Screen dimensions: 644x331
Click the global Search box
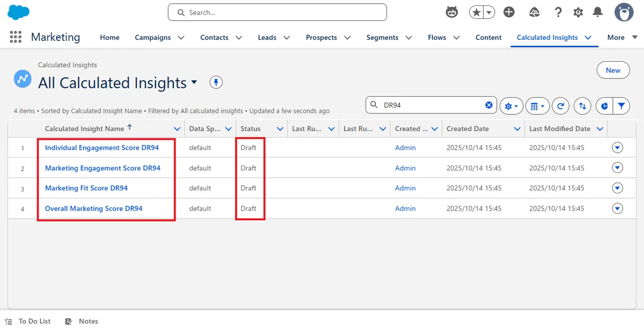[277, 12]
